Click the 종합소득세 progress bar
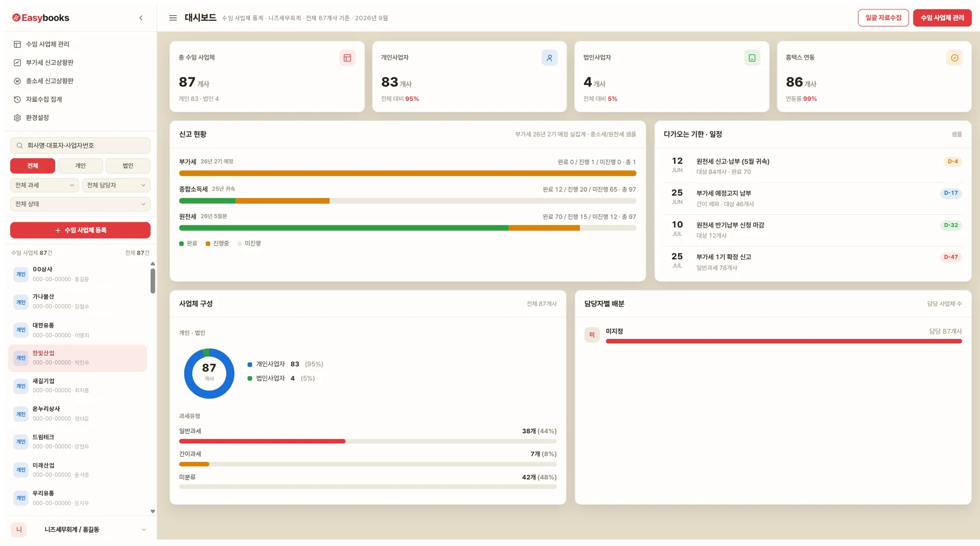This screenshot has width=980, height=546. (x=408, y=201)
